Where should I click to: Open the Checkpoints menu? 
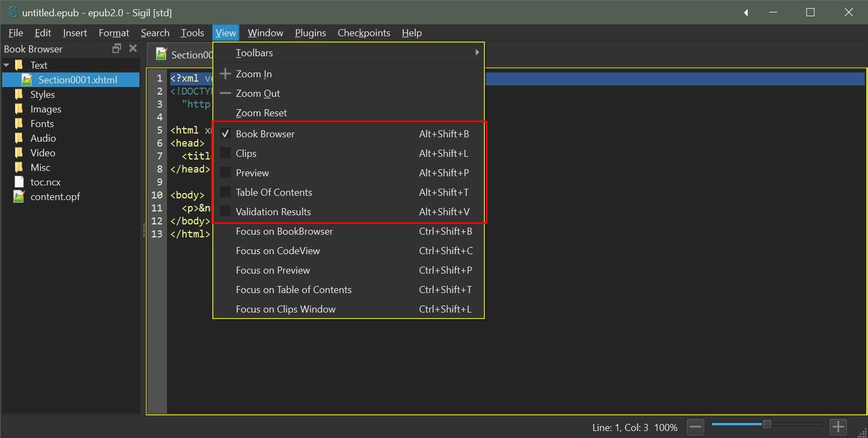tap(364, 33)
